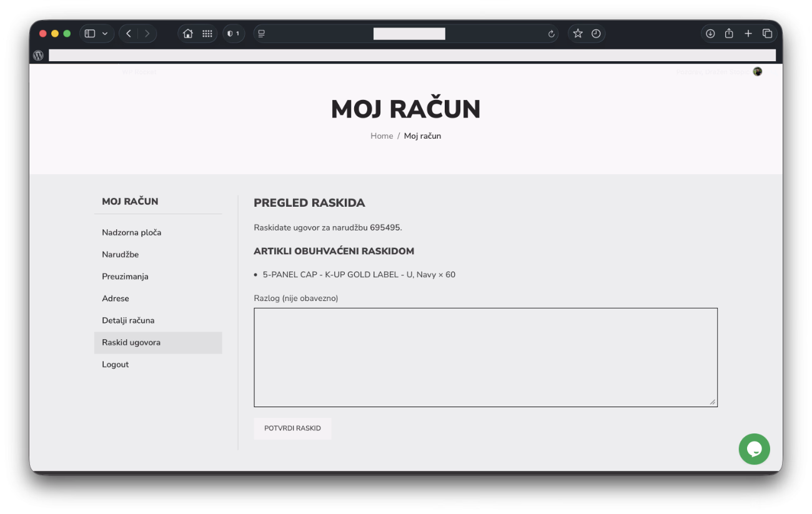812x514 pixels.
Task: Click the textarea resize handle
Action: 713,402
